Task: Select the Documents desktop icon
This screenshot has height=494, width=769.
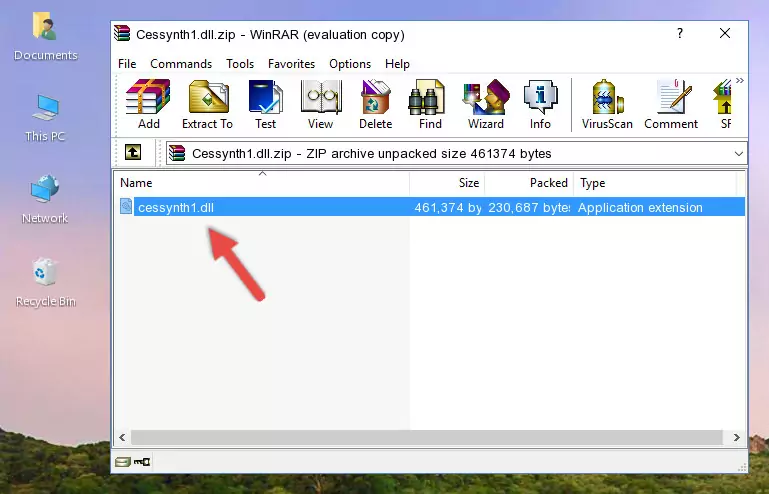Action: click(45, 36)
